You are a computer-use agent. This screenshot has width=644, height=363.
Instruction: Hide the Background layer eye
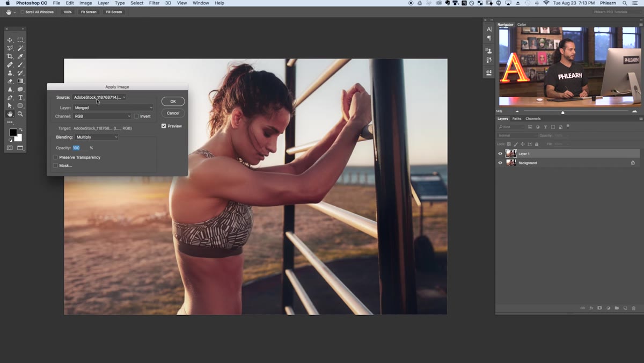[500, 163]
